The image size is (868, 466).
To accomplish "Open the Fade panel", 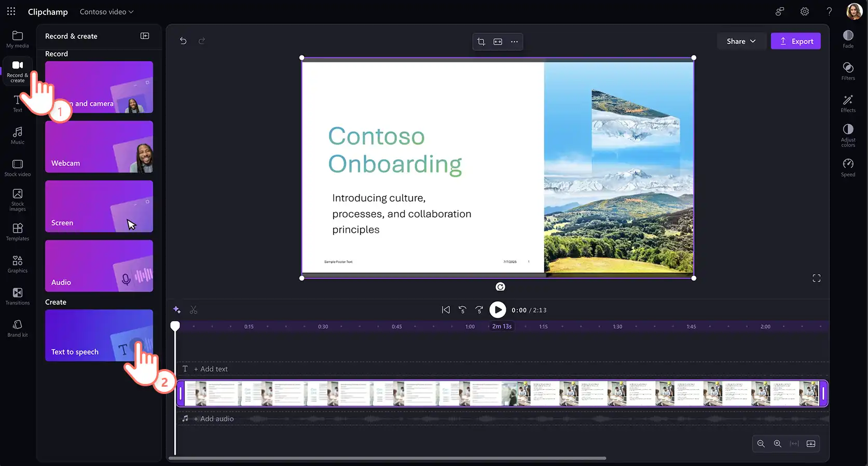I will (x=848, y=39).
